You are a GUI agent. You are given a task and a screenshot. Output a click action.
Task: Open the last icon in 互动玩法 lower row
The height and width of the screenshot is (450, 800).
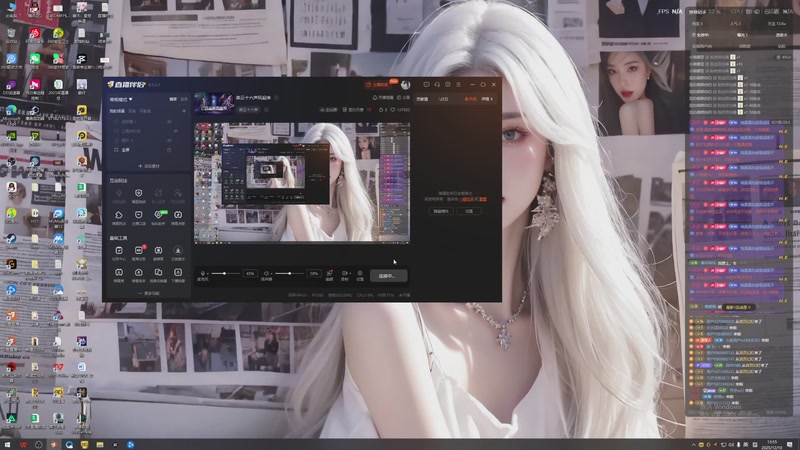178,217
